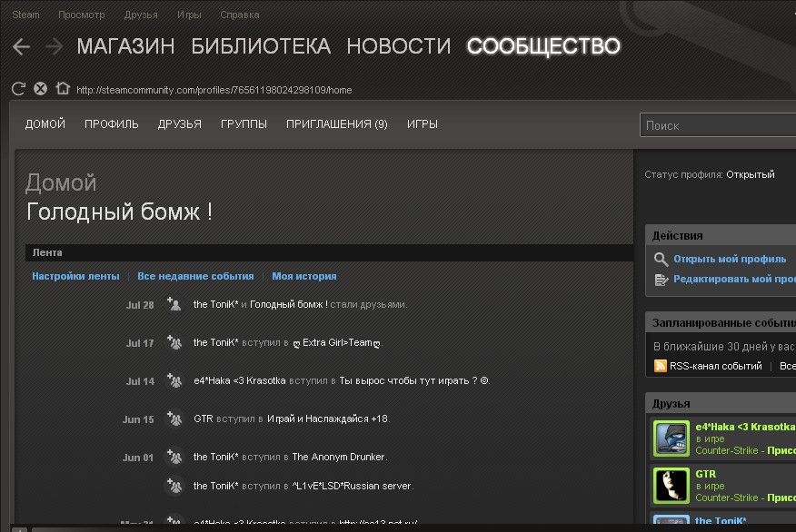
Task: Click the URL address text
Action: click(x=214, y=90)
